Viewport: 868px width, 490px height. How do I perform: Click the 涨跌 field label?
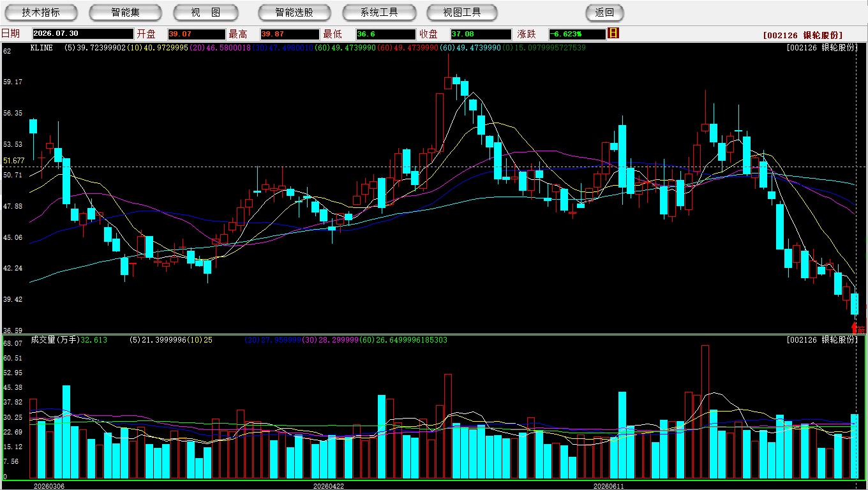coord(527,34)
